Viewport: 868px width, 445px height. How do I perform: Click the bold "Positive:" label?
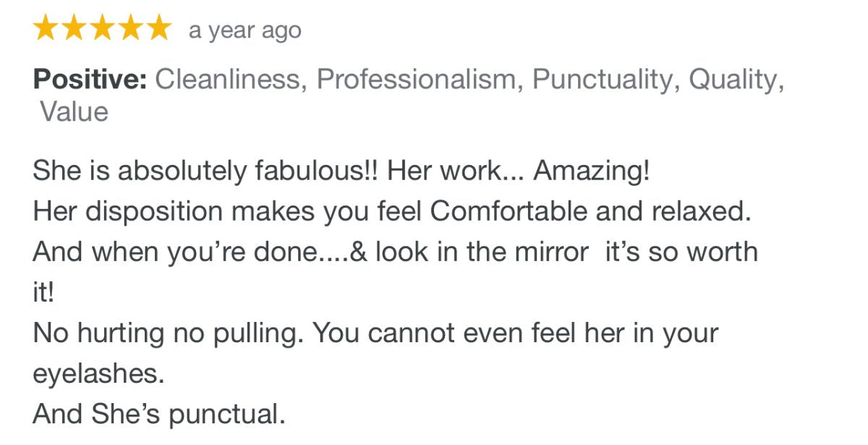[90, 80]
